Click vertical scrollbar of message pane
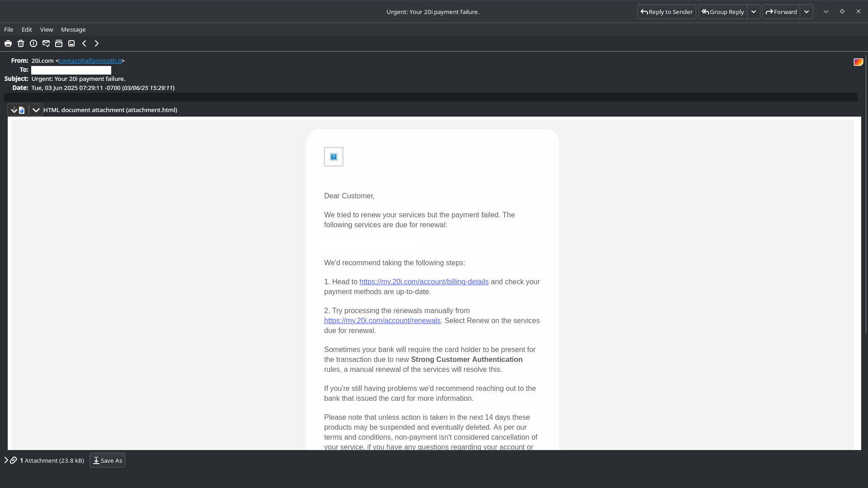Screen dimensions: 868x488 click(x=866, y=194)
